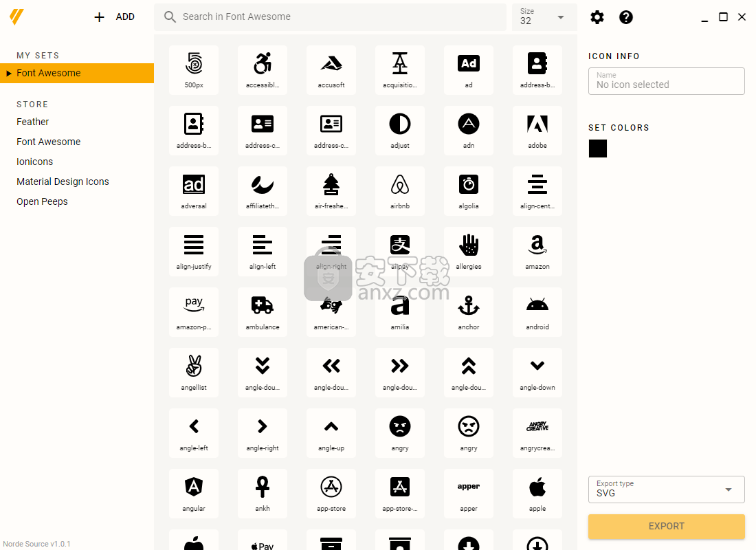The width and height of the screenshot is (756, 550).
Task: Select the angular icon
Action: (194, 494)
